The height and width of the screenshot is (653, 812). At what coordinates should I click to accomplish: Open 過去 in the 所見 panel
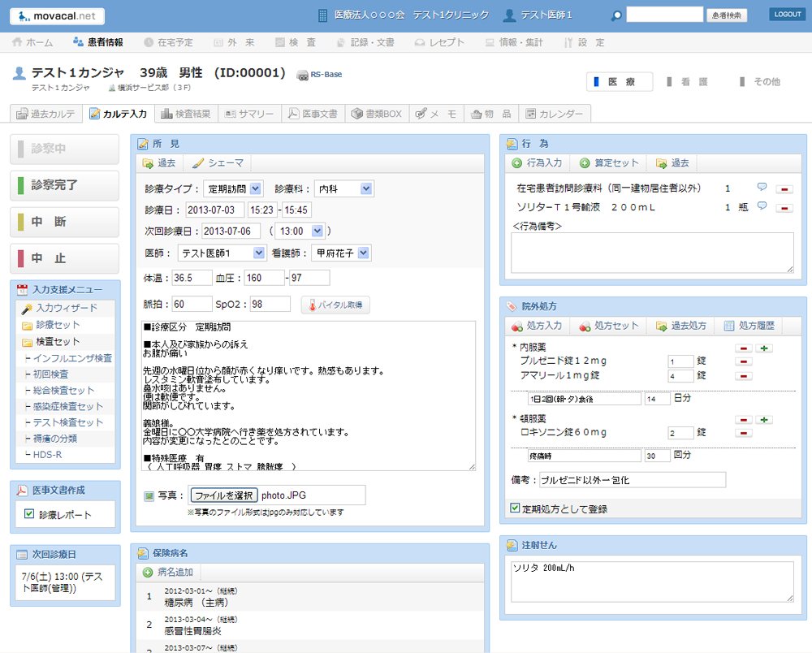[159, 163]
